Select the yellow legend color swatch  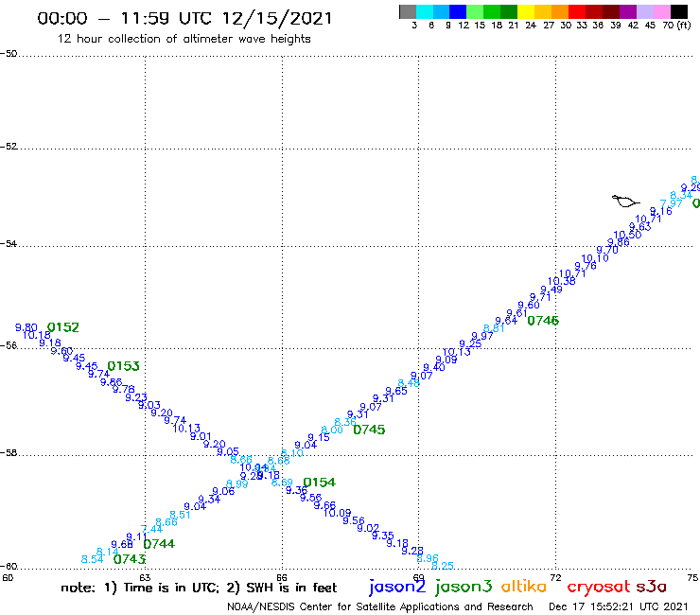click(525, 11)
